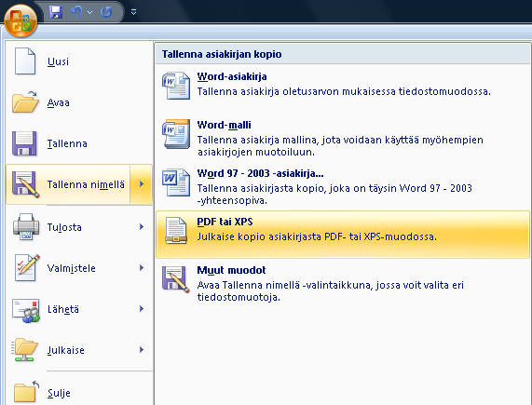
Task: Click the floppy-with-pencil icon beside Tallenna nimellä
Action: coord(26,184)
